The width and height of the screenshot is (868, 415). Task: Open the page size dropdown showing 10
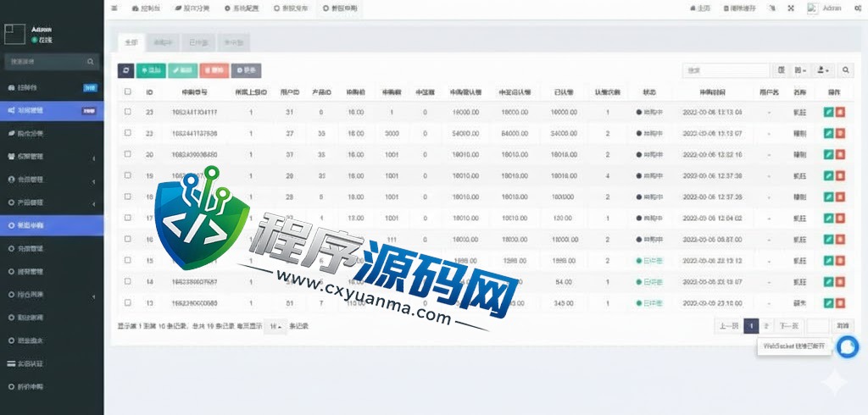pos(275,326)
